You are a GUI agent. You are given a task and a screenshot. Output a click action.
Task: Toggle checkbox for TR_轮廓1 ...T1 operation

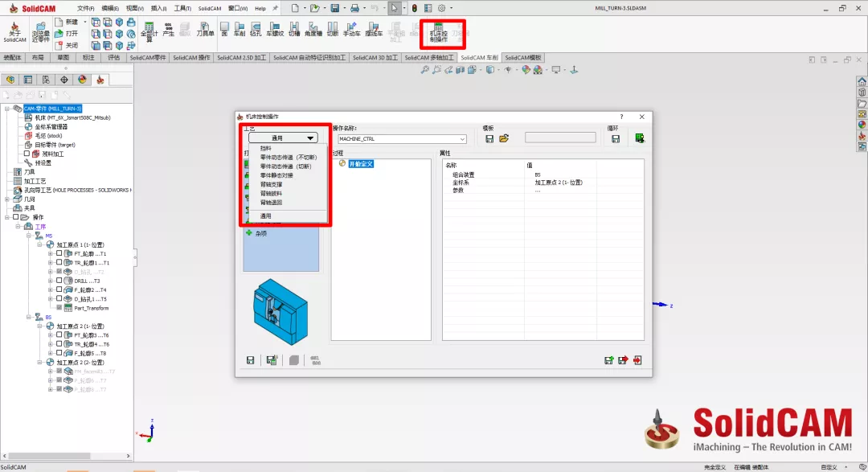[x=59, y=262]
